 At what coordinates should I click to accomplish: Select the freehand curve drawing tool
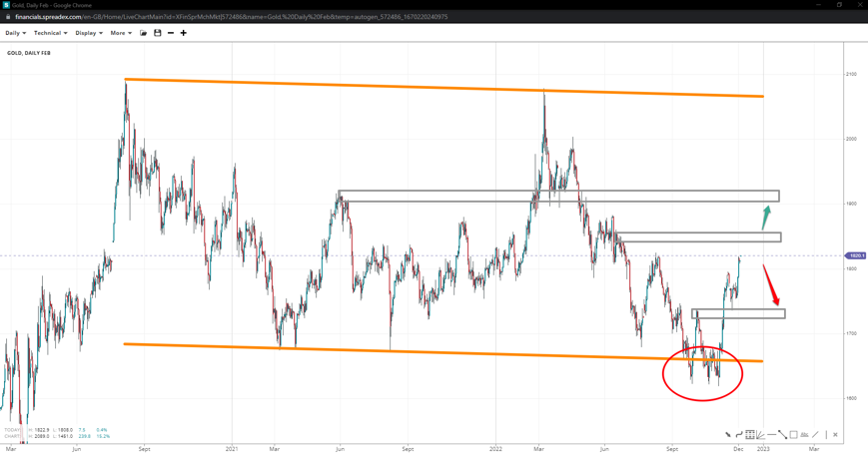coord(739,435)
